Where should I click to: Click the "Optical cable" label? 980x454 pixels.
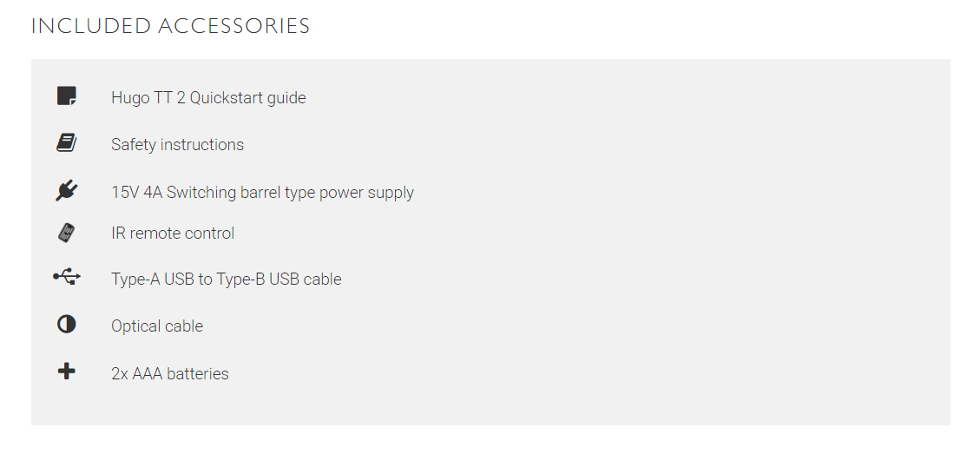point(157,326)
